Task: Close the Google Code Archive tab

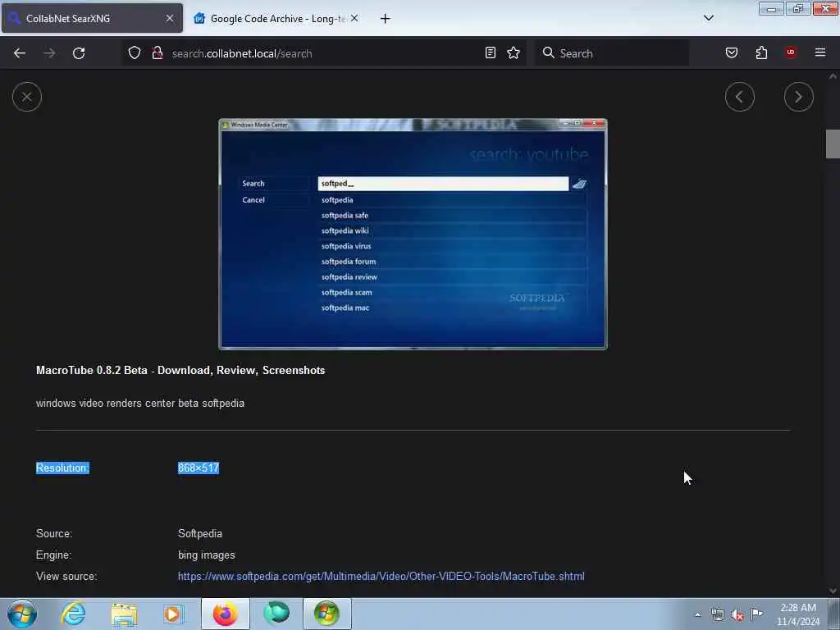Action: tap(354, 18)
